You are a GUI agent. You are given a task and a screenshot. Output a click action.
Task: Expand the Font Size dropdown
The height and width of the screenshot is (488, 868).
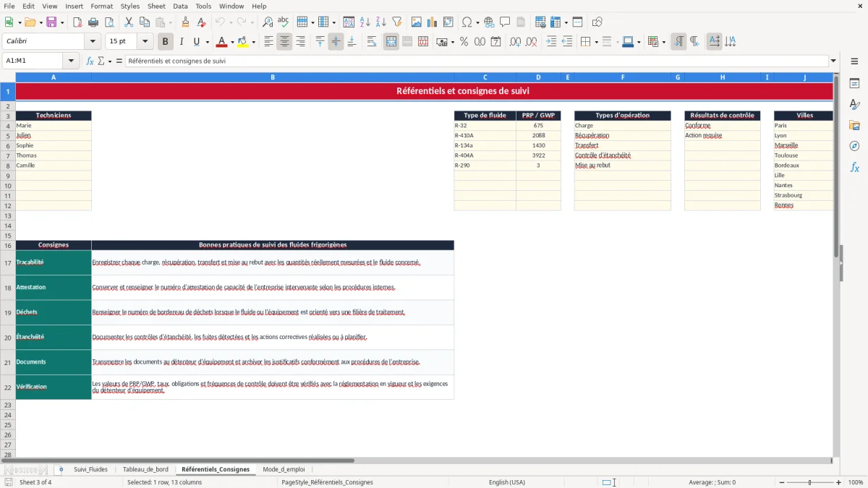point(145,42)
